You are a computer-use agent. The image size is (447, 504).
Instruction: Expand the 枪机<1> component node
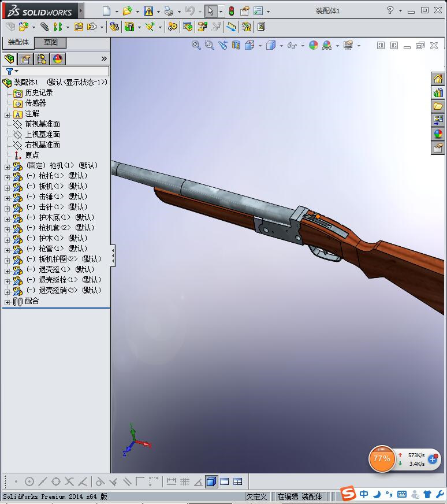click(x=7, y=167)
